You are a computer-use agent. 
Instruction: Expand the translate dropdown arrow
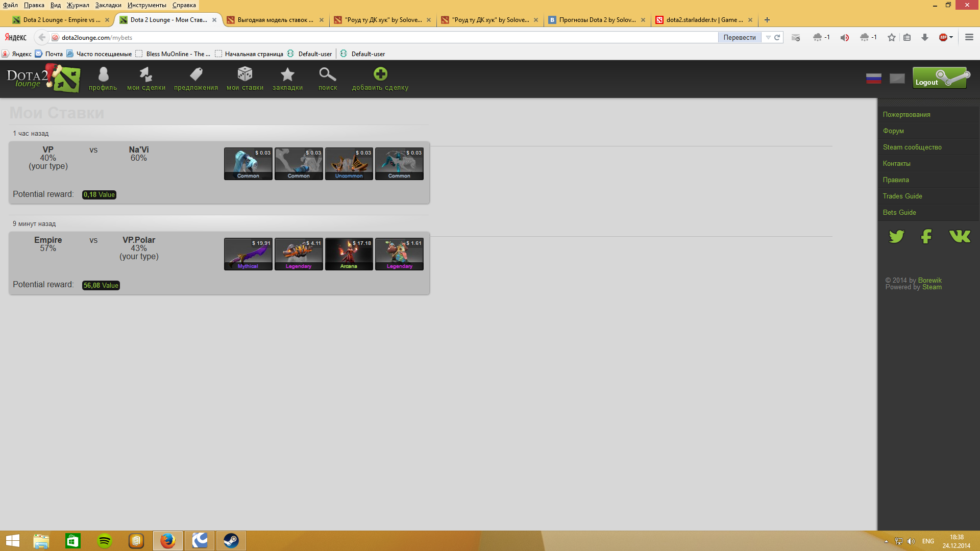pyautogui.click(x=768, y=37)
